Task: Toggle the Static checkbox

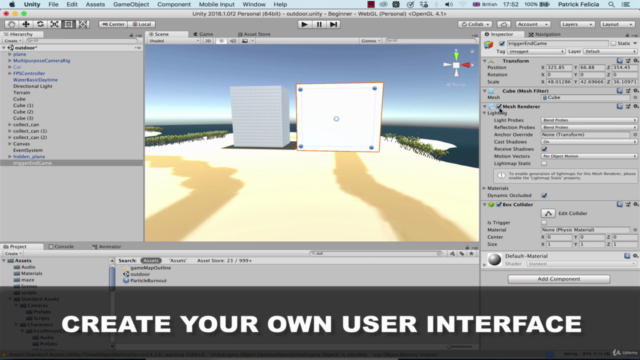Action: [x=613, y=43]
